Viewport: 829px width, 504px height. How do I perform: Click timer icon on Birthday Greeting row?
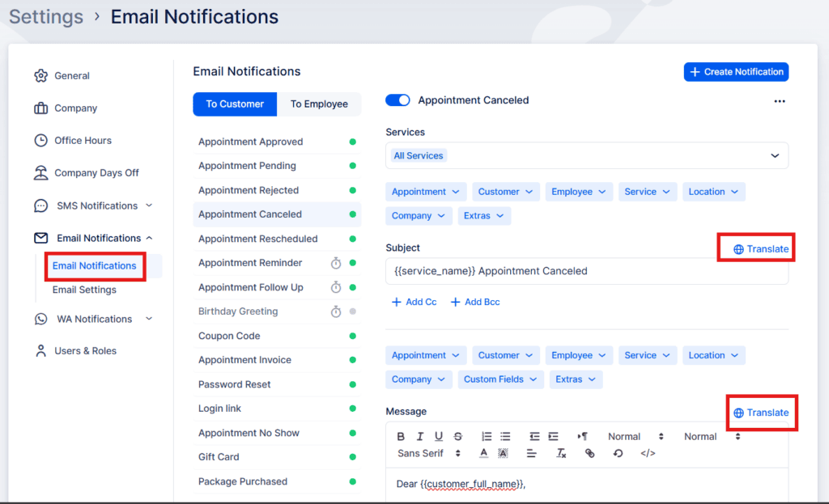(x=336, y=311)
